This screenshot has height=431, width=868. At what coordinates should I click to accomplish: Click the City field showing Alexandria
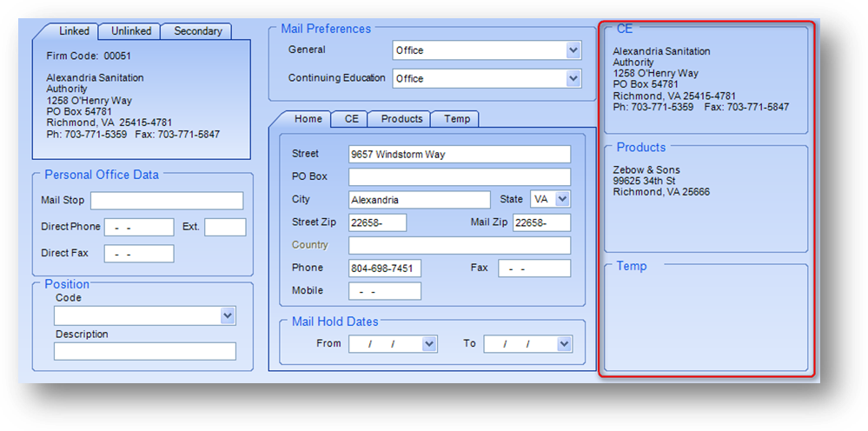420,200
